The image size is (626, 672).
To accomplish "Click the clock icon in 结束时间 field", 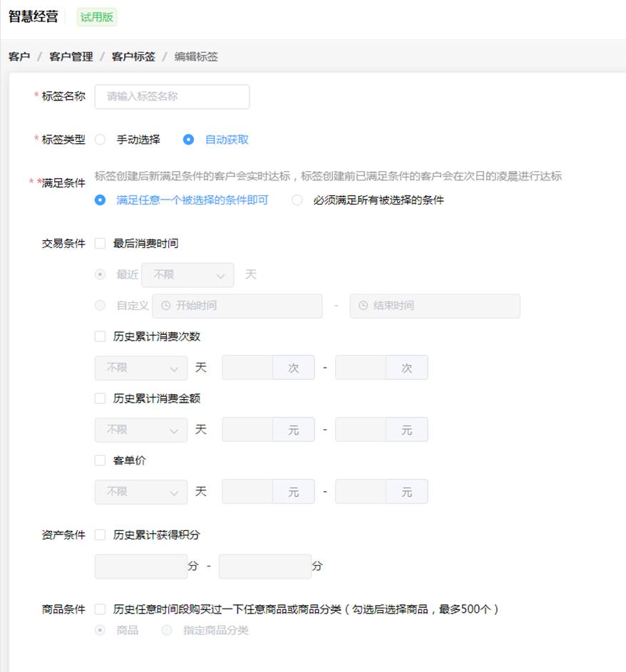I will point(363,306).
